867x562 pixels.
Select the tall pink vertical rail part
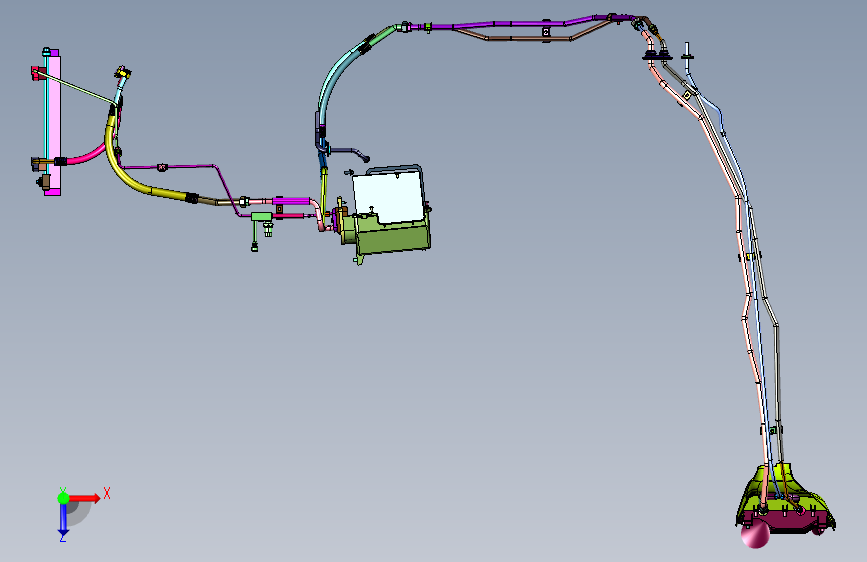pos(54,122)
